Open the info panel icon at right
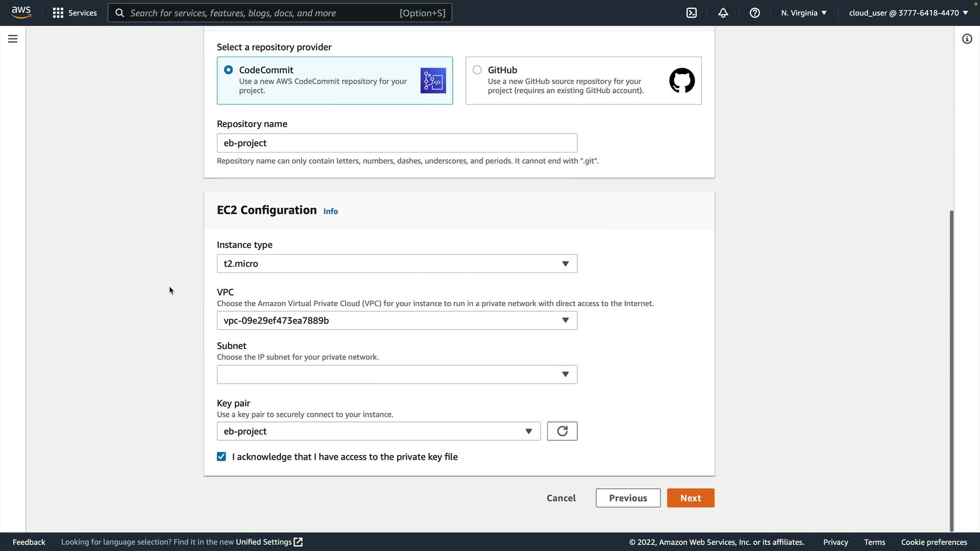The image size is (980, 551). 967,39
